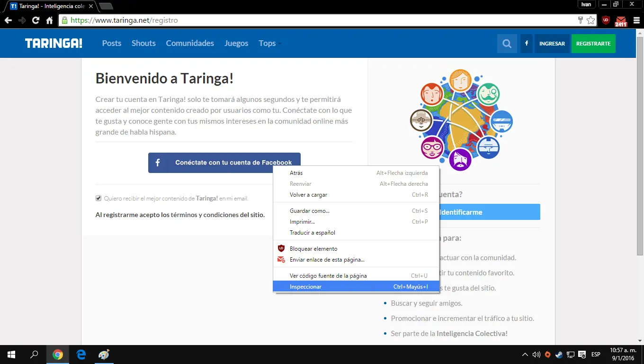The height and width of the screenshot is (364, 644).
Task: Expand the Tops dropdown in the navigation
Action: click(x=270, y=43)
